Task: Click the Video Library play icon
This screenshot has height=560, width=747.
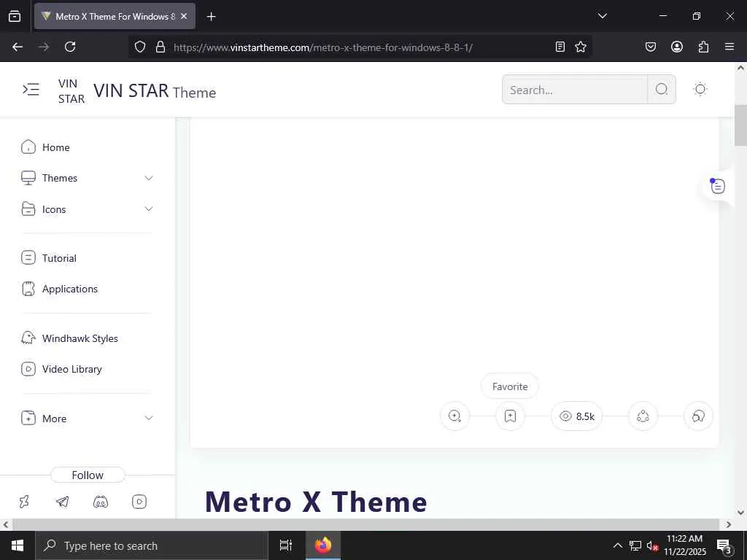Action: coord(28,369)
